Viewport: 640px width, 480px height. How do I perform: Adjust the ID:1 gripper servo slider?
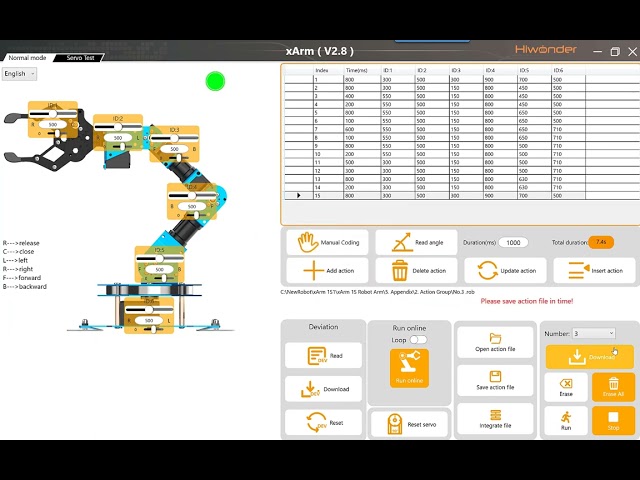pyautogui.click(x=53, y=113)
